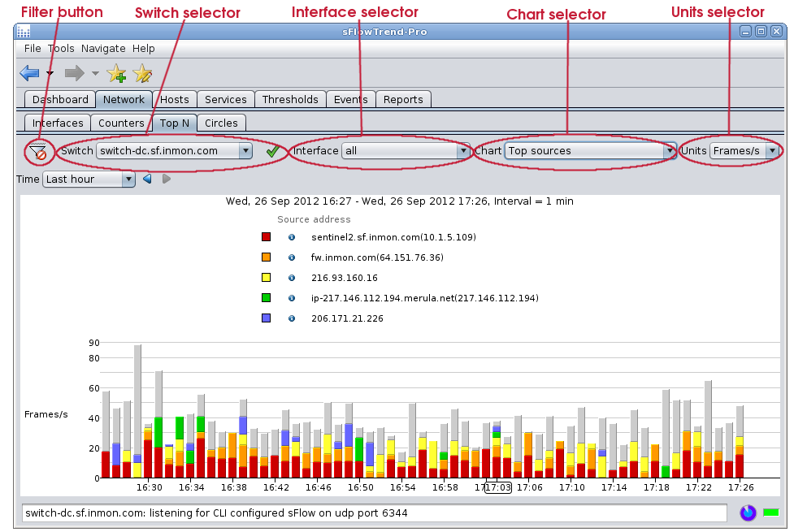Click the edit favorites star icon
This screenshot has width=807, height=532.
(x=143, y=74)
